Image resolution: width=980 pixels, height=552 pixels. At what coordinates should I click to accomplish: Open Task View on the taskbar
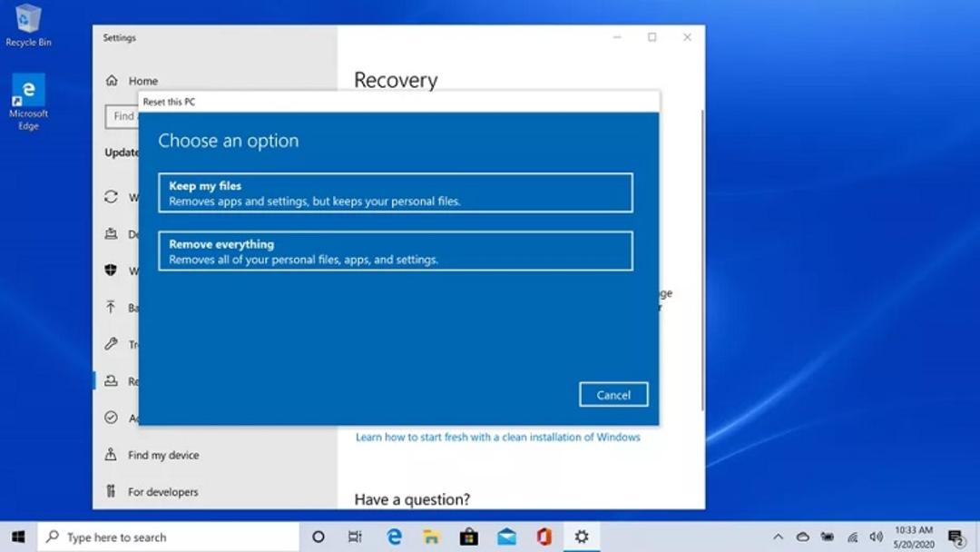[x=355, y=537]
